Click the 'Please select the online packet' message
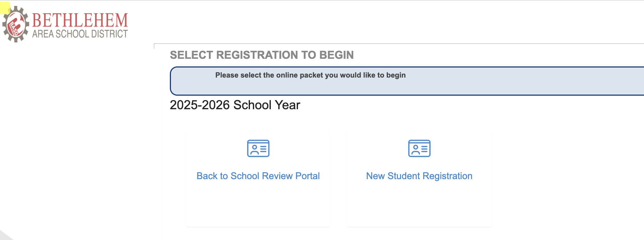The width and height of the screenshot is (644, 240). [310, 75]
